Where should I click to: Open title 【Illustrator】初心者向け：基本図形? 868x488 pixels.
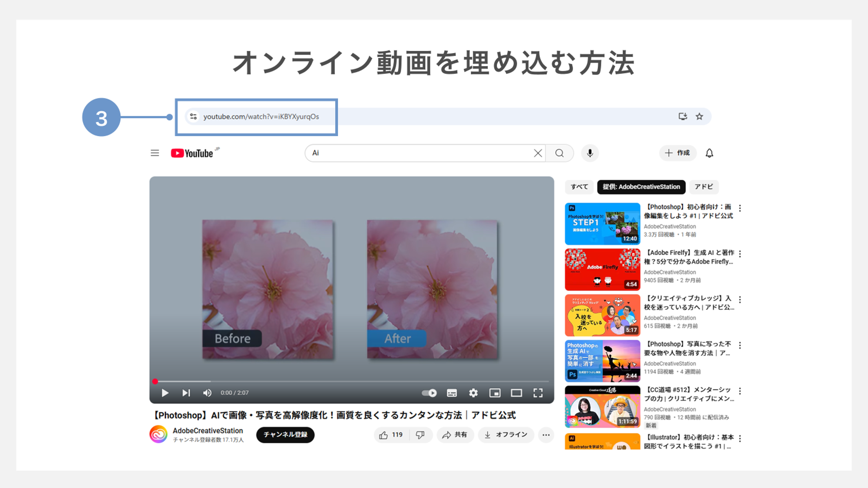click(688, 441)
